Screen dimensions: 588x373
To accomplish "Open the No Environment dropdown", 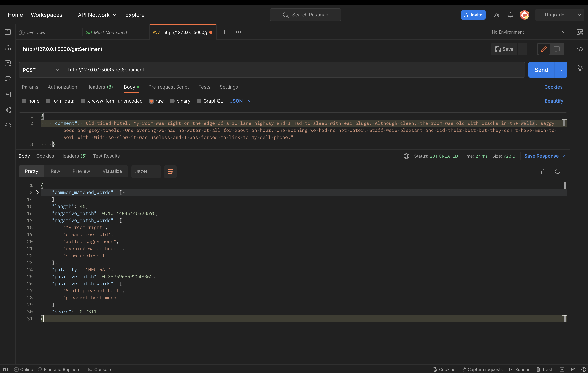I will tap(528, 32).
